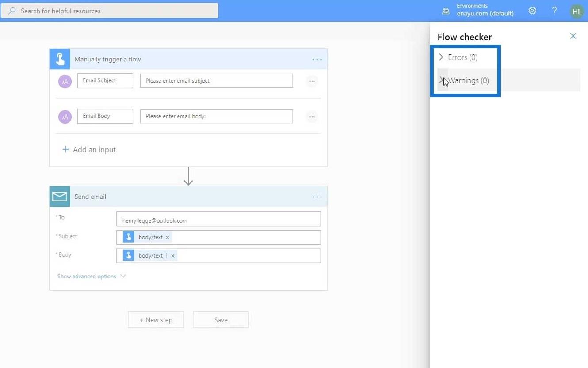
Task: Remove the body/text token from Subject
Action: (x=167, y=237)
